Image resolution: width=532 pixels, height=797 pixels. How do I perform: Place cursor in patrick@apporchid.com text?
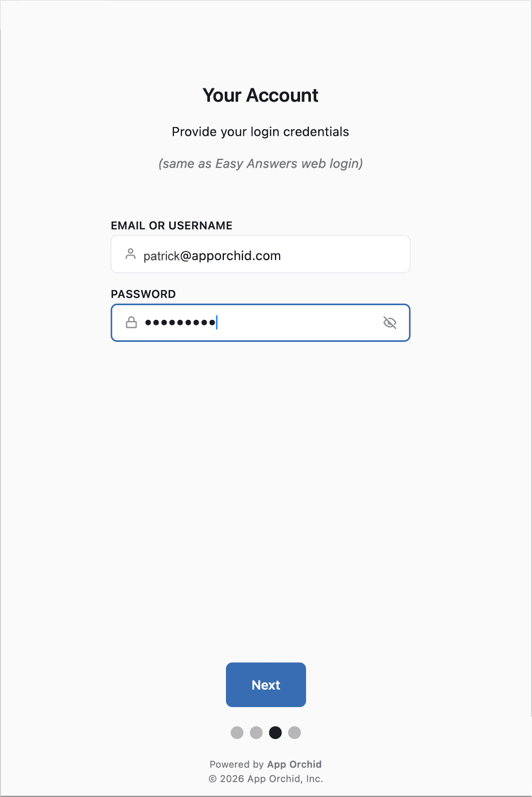tap(212, 256)
